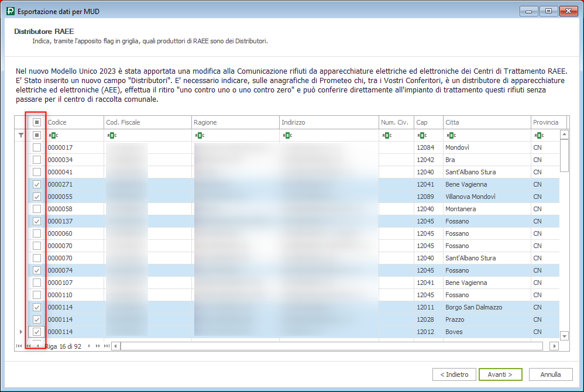Click the current row indicator arrow beside Boves row

point(21,332)
